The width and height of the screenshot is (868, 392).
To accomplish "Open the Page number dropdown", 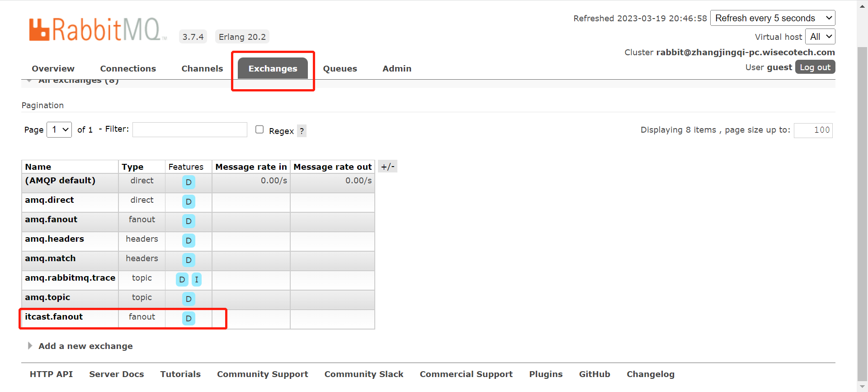I will [59, 129].
